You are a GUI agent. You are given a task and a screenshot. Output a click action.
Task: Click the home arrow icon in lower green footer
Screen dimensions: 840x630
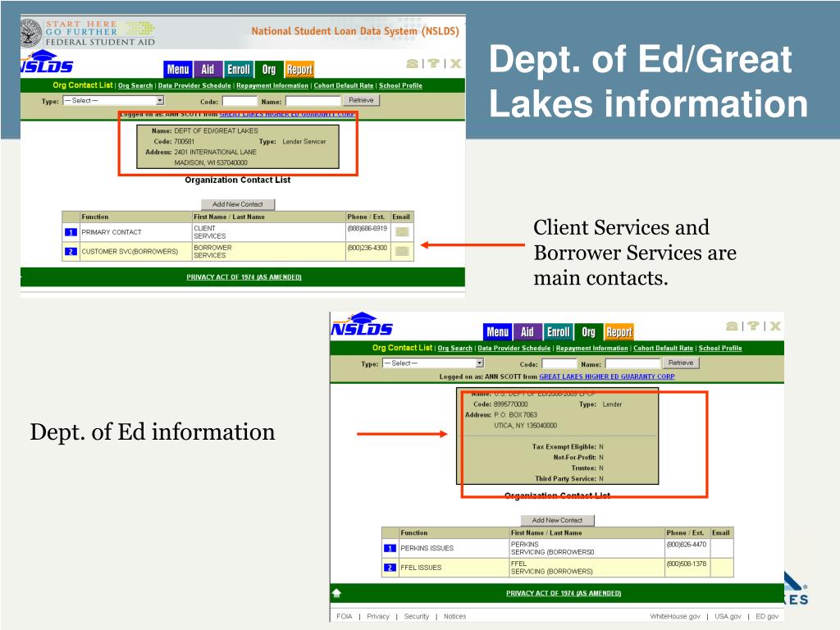336,593
